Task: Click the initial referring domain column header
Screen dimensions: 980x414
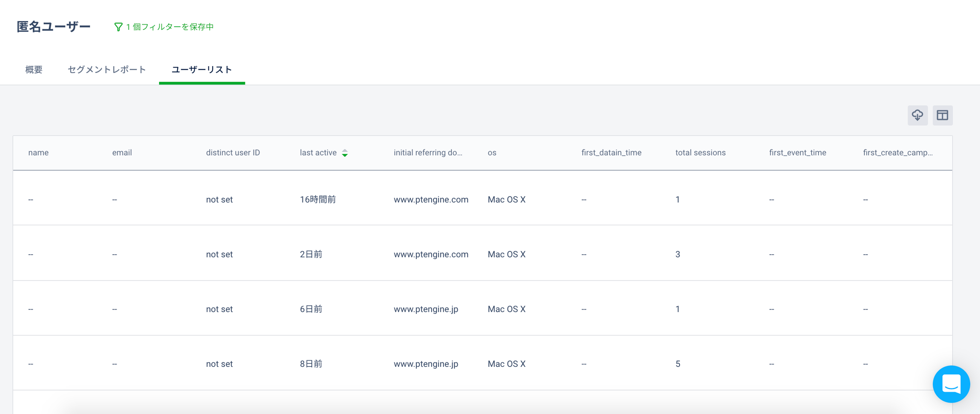Action: pos(427,153)
